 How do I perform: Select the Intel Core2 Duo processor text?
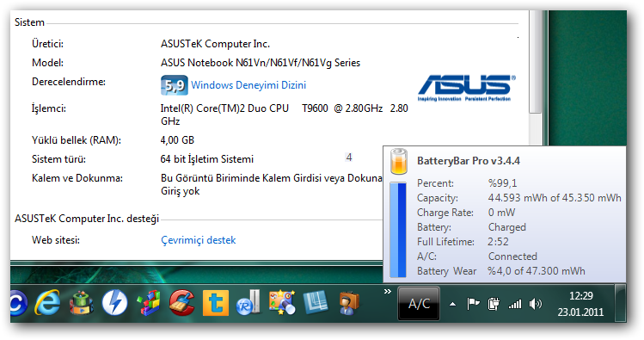click(x=285, y=114)
